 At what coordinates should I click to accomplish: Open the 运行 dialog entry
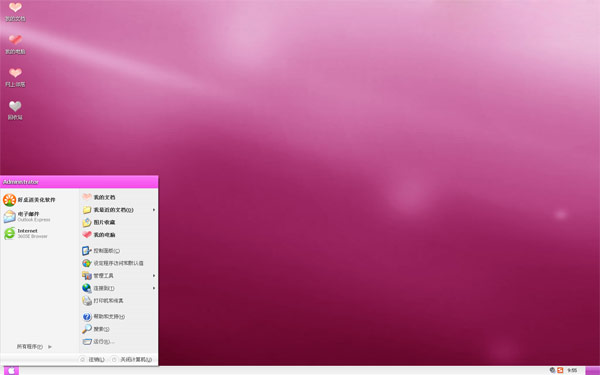(98, 341)
